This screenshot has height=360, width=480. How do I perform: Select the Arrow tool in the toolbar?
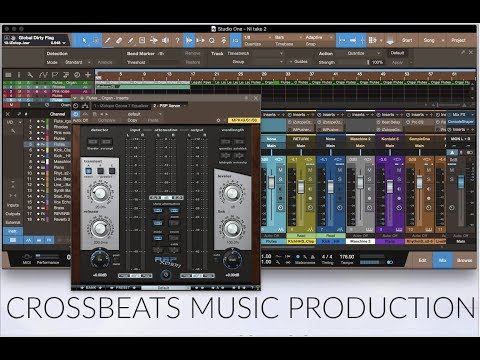click(x=84, y=40)
